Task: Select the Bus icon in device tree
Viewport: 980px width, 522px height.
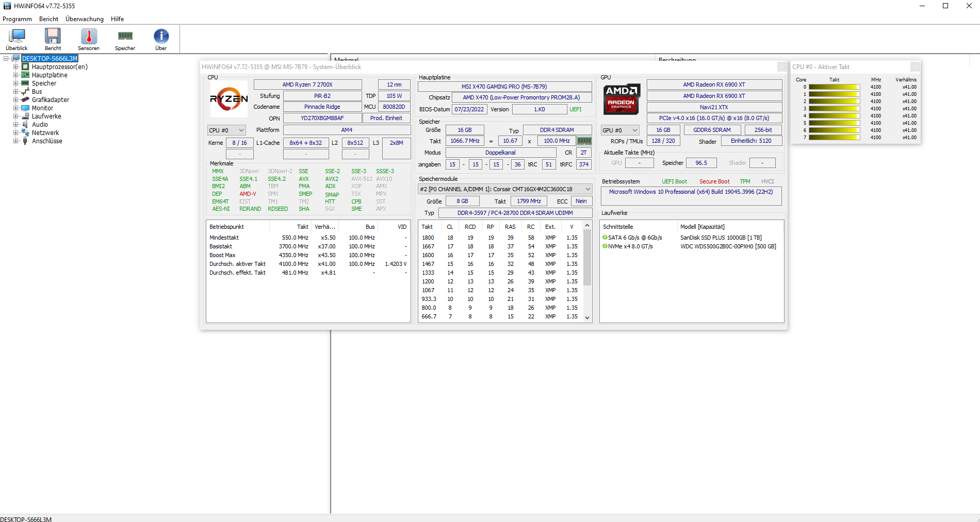Action: tap(25, 92)
